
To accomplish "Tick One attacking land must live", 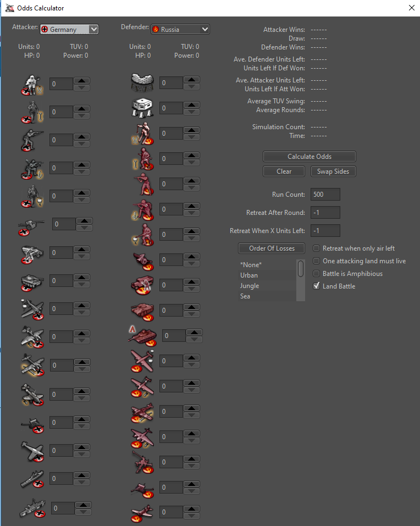I will click(316, 261).
